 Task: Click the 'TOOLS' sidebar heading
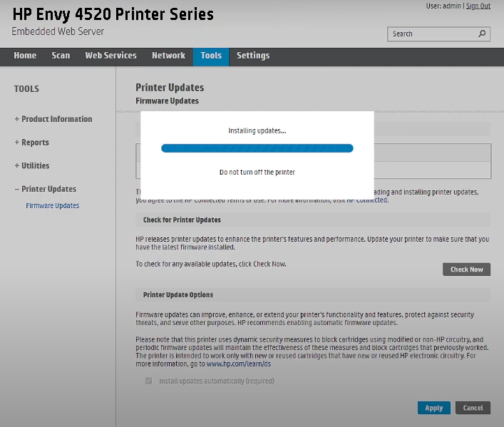(x=26, y=88)
